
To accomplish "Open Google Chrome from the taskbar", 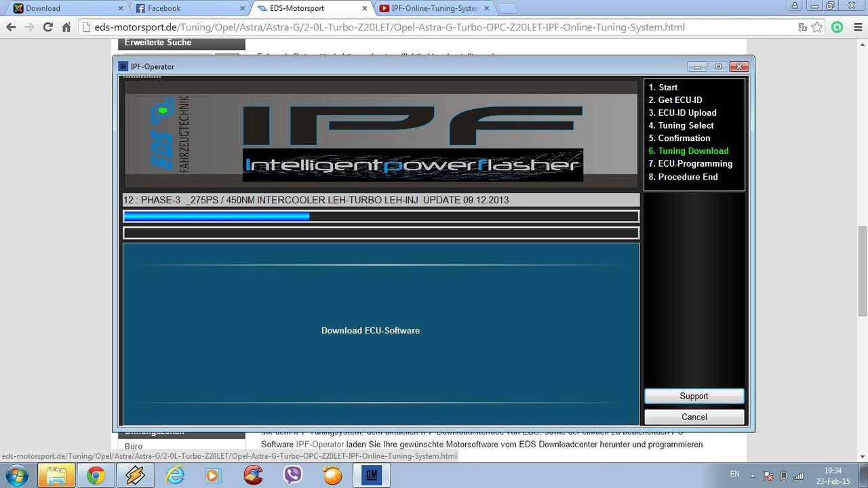I will pyautogui.click(x=96, y=476).
